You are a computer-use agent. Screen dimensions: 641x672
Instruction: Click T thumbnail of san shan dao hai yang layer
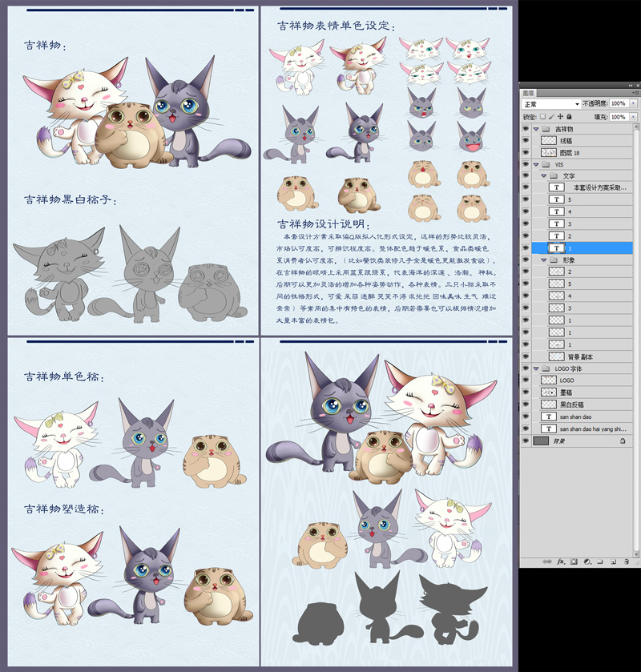(x=549, y=429)
